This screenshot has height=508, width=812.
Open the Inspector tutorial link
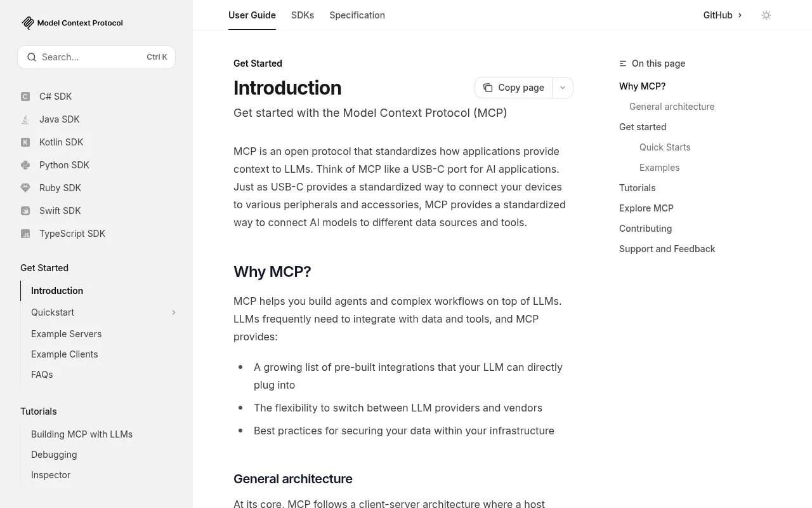(51, 475)
